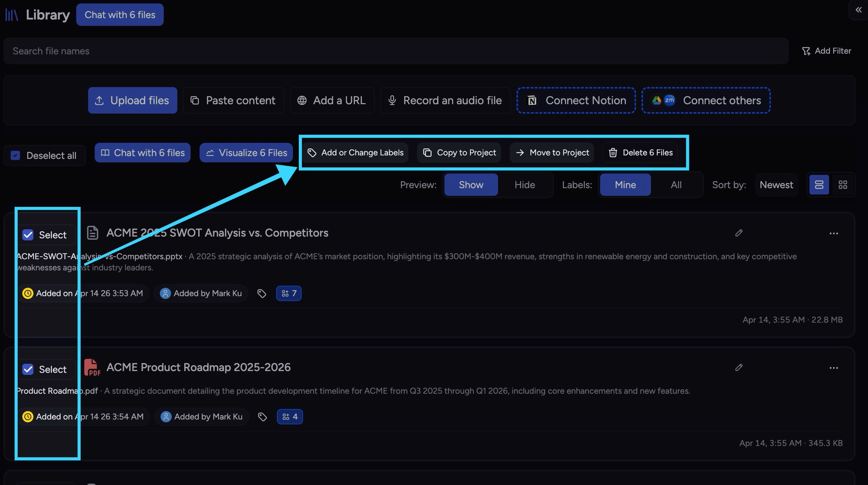Set Preview to Hide

tap(525, 185)
